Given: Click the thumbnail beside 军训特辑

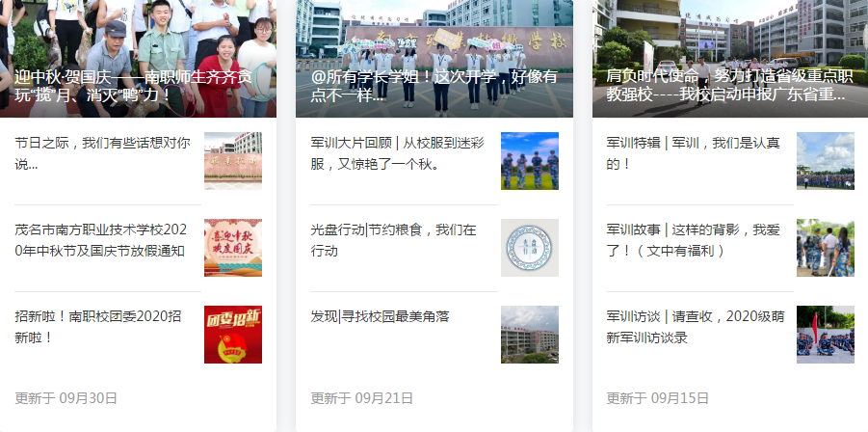Looking at the screenshot, I should (x=826, y=161).
